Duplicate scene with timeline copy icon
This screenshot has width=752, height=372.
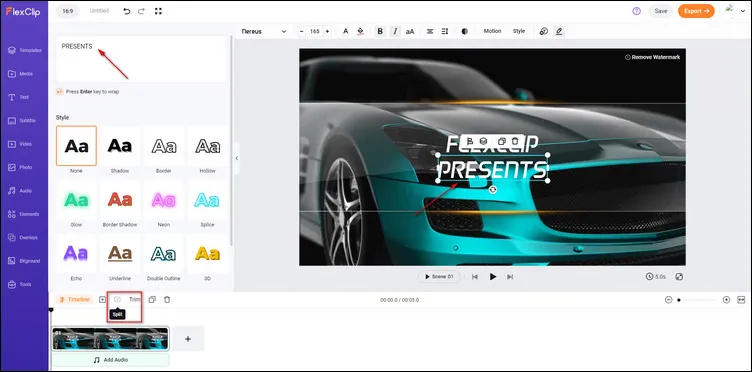152,300
